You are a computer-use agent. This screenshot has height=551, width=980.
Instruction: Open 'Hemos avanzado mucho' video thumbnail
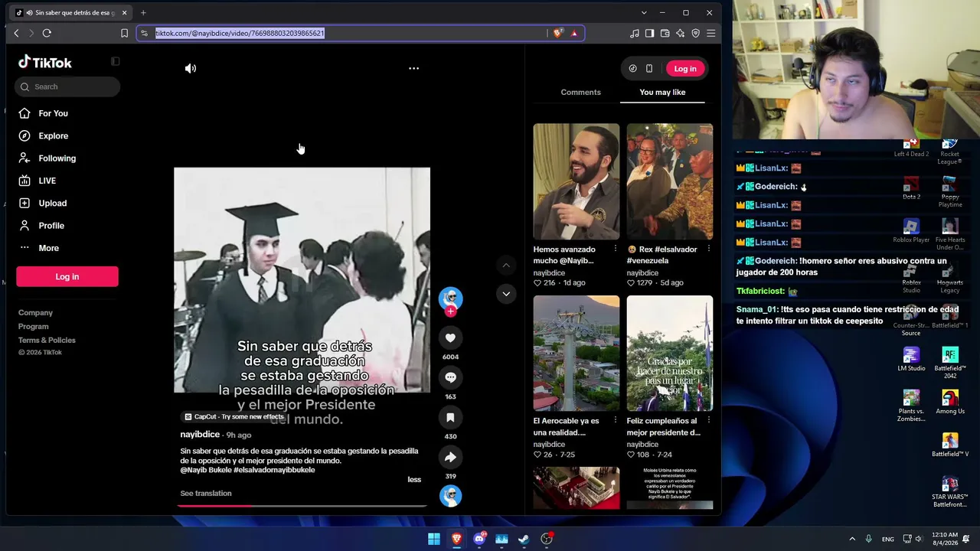click(577, 181)
